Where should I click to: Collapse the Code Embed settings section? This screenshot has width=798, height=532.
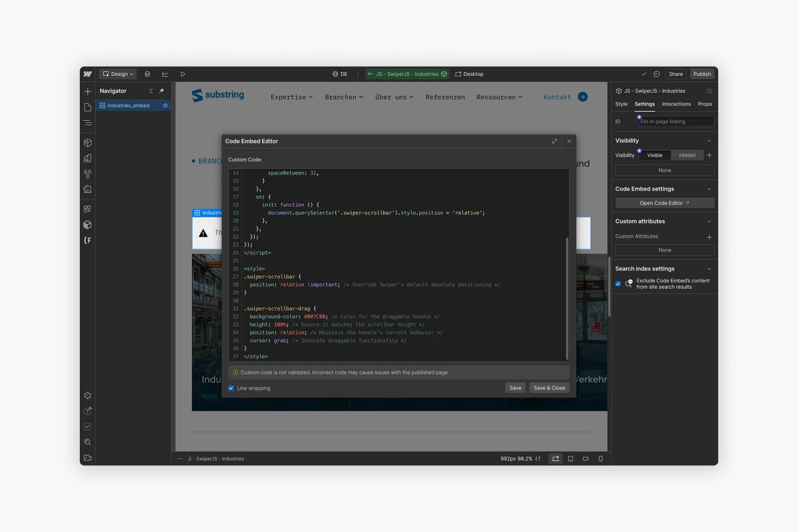(x=709, y=189)
